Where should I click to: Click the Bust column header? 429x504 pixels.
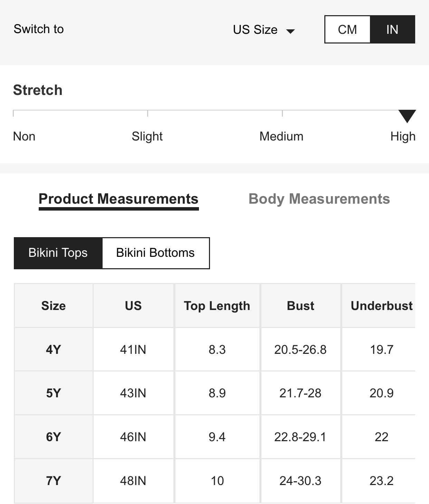[301, 306]
